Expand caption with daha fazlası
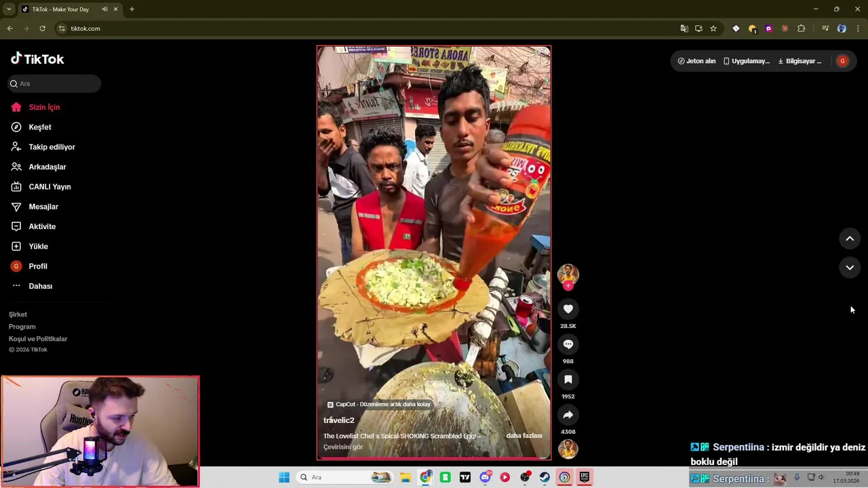Screen dimensions: 868x488 (524, 436)
